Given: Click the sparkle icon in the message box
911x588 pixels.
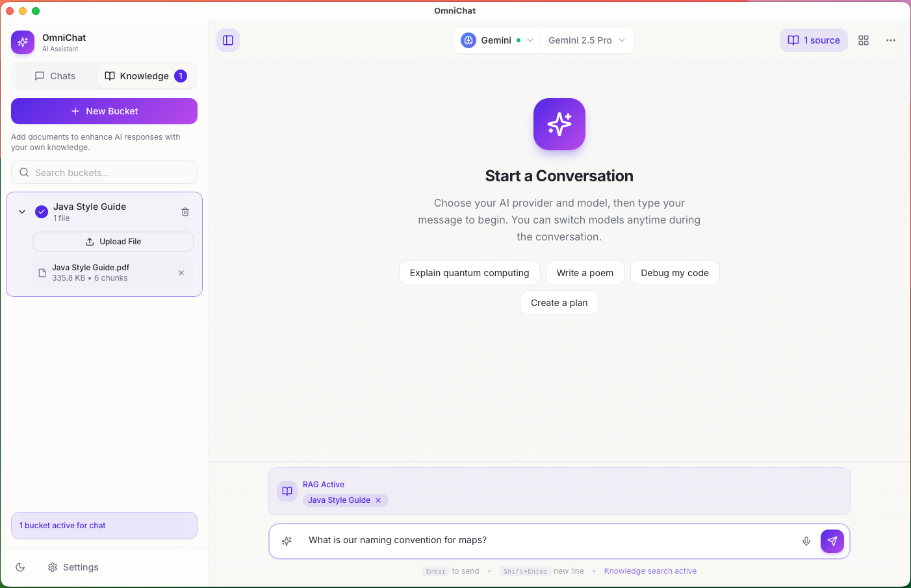Looking at the screenshot, I should click(x=287, y=541).
